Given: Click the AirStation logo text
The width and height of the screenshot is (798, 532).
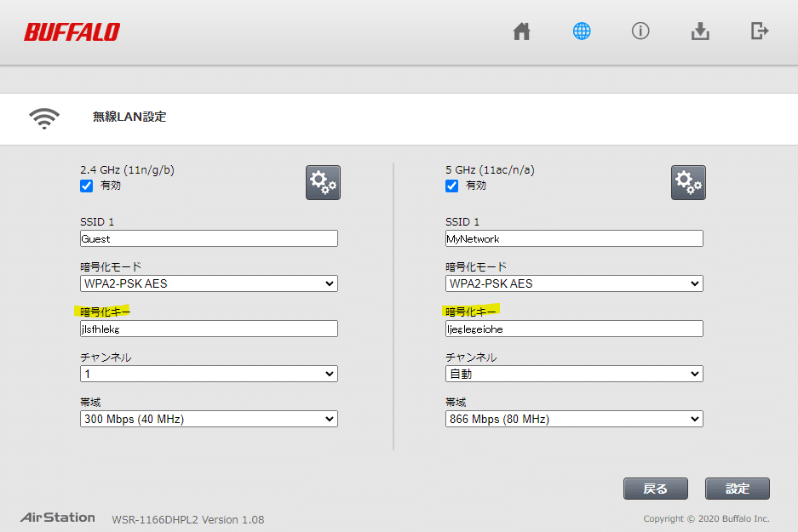Looking at the screenshot, I should click(58, 518).
